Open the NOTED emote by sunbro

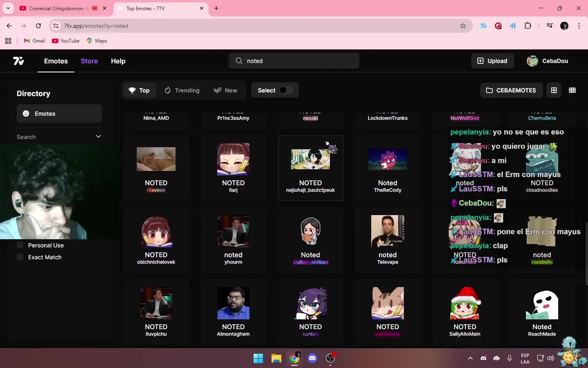[x=310, y=312]
